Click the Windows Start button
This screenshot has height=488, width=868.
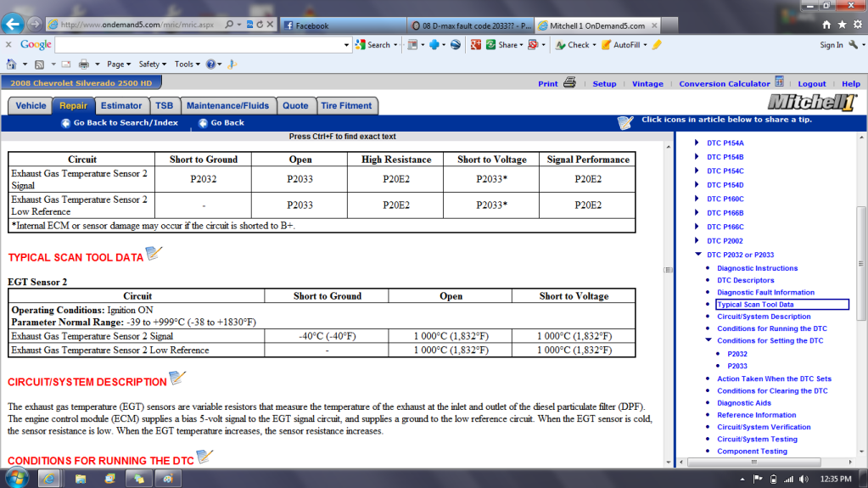click(x=16, y=478)
